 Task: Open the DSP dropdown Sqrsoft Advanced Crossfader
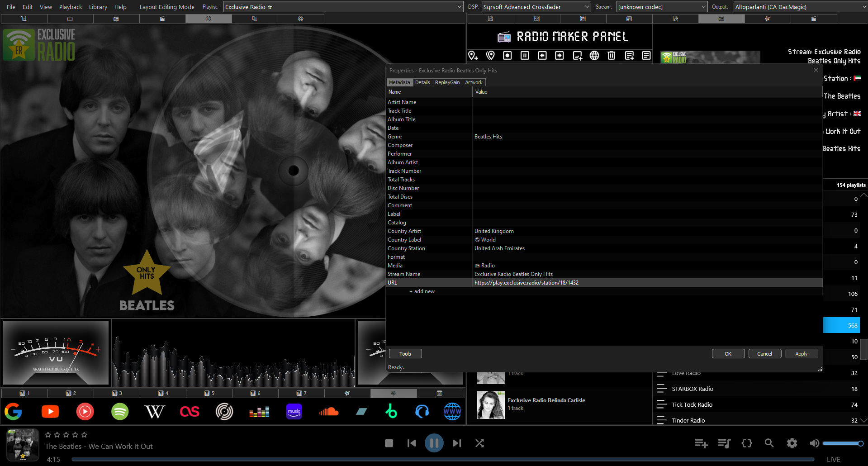[x=536, y=7]
